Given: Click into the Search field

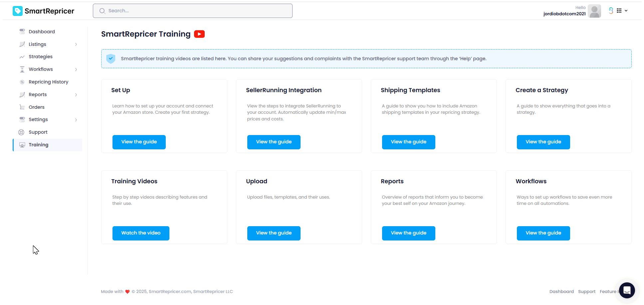Looking at the screenshot, I should click(193, 11).
